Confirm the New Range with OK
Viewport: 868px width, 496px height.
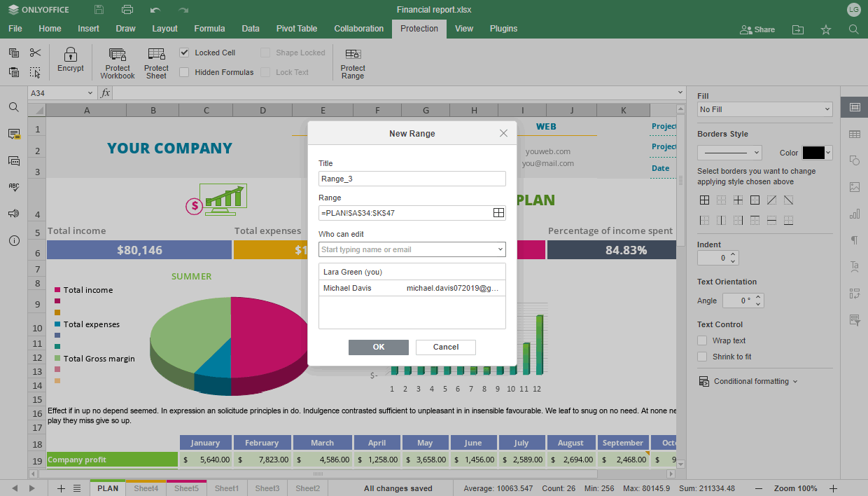pos(378,347)
